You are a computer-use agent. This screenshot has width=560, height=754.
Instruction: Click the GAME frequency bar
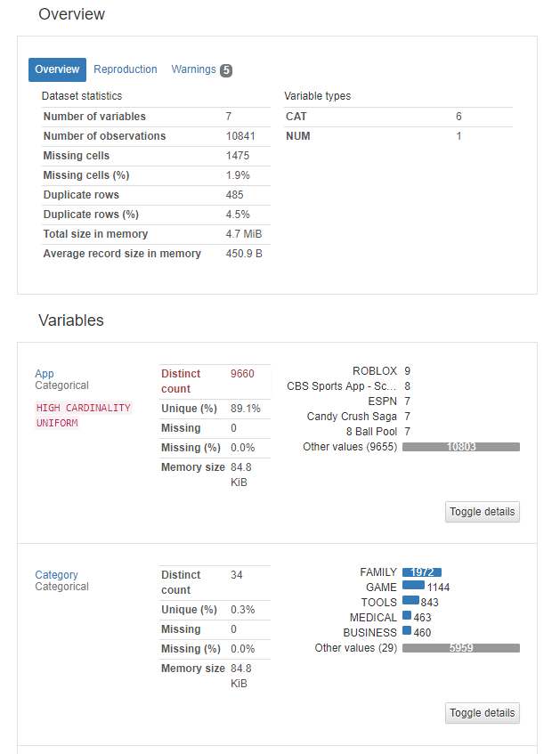pos(413,586)
